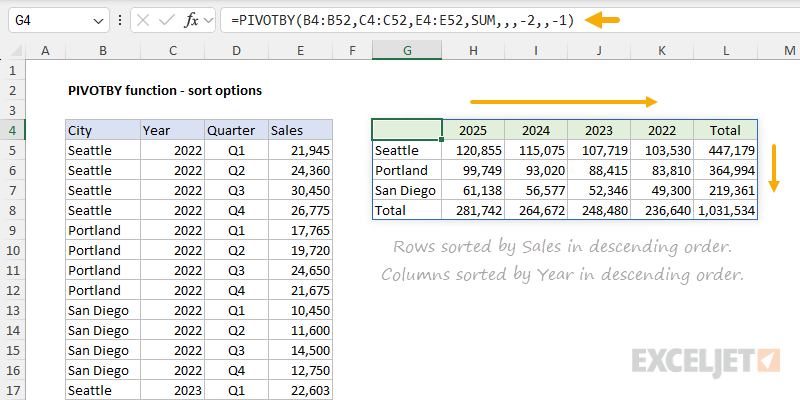The height and width of the screenshot is (400, 800).
Task: Select column I header
Action: pos(536,51)
